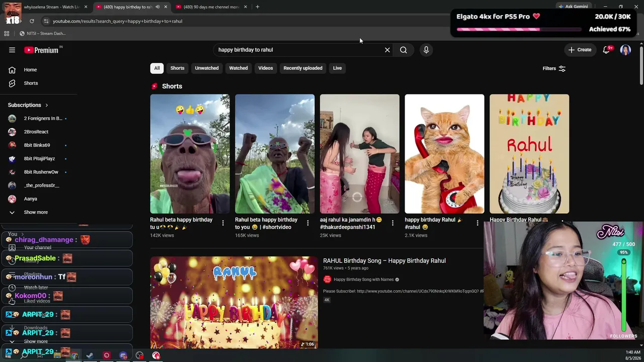The height and width of the screenshot is (362, 644).
Task: Open the notifications bell
Action: pos(606,50)
